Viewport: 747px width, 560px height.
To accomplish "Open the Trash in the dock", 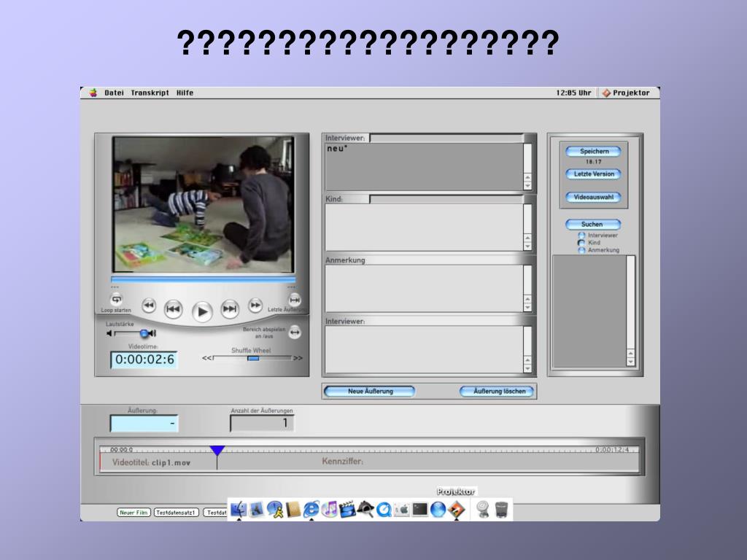I will (x=501, y=509).
